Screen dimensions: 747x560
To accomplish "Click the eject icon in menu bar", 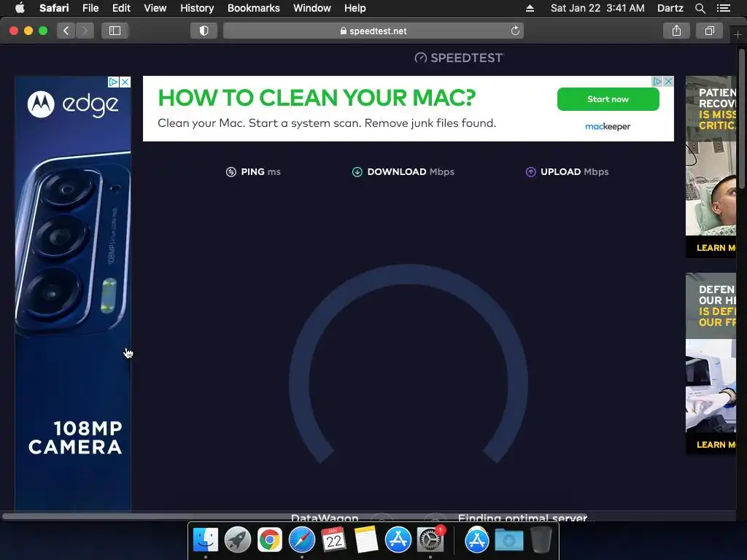I will pos(530,8).
